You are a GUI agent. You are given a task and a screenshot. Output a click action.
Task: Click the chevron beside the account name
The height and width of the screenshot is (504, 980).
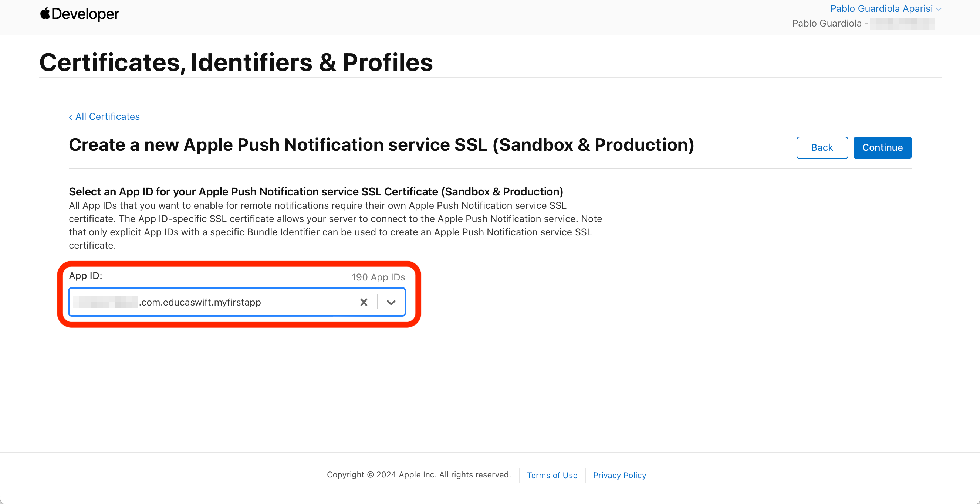click(939, 10)
